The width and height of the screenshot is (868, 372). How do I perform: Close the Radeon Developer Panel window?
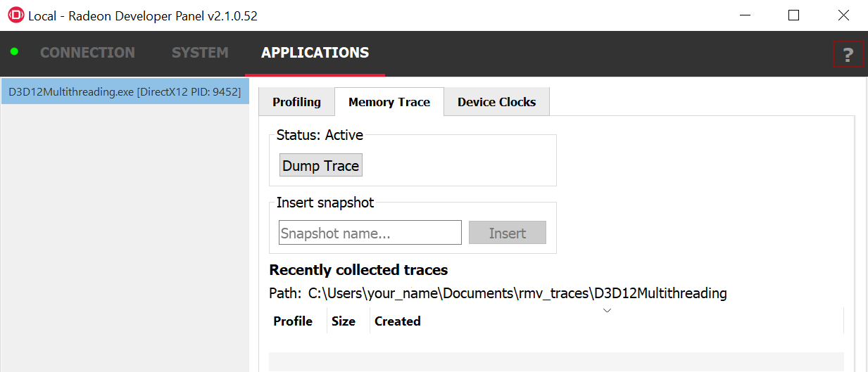click(843, 15)
